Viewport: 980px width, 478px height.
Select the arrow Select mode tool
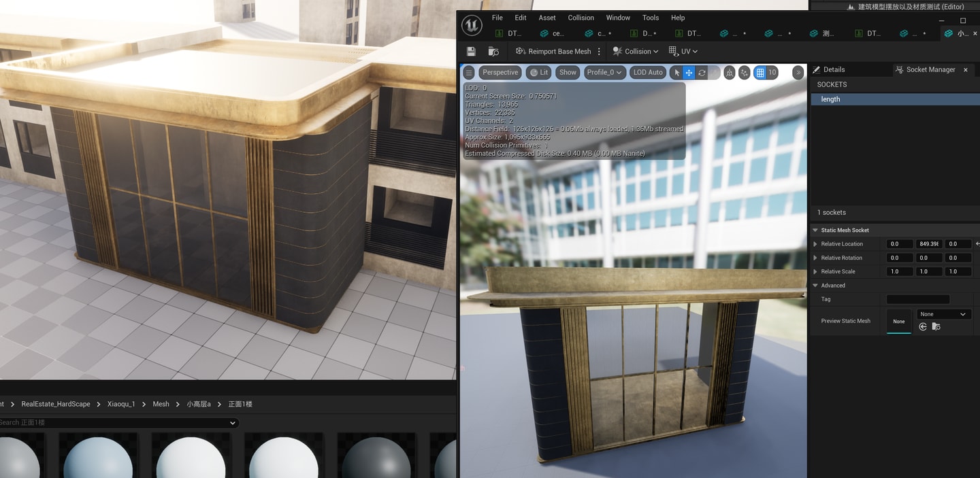tap(676, 72)
